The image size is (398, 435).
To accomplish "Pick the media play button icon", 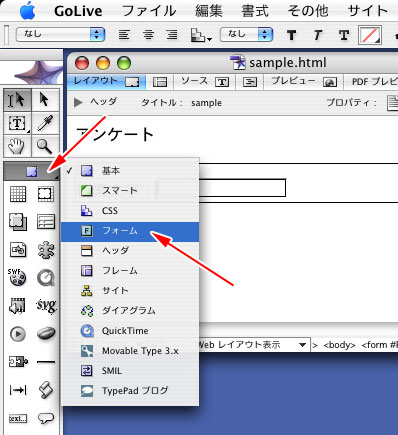I will 18,334.
